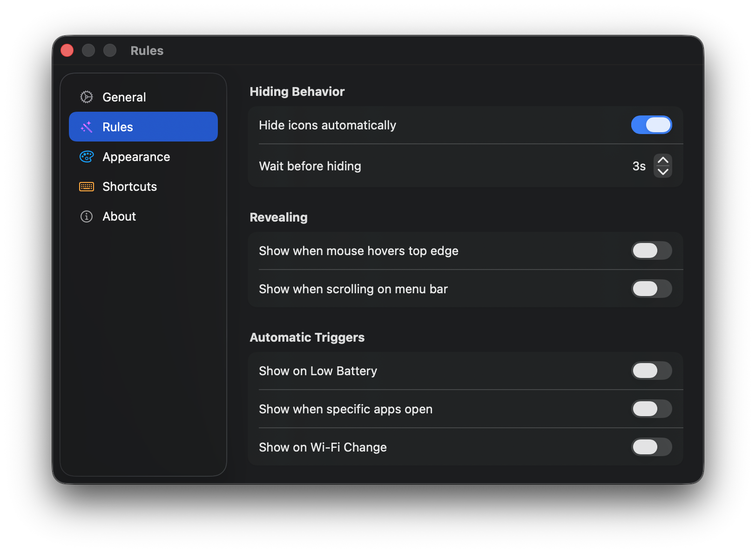Screen dimensions: 756x553
Task: Close the Rules window
Action: pyautogui.click(x=67, y=50)
